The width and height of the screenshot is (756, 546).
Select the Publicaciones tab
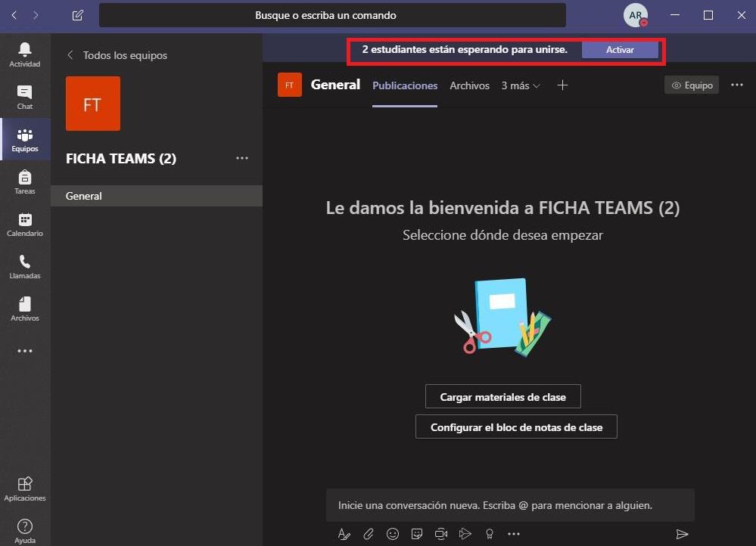tap(405, 85)
